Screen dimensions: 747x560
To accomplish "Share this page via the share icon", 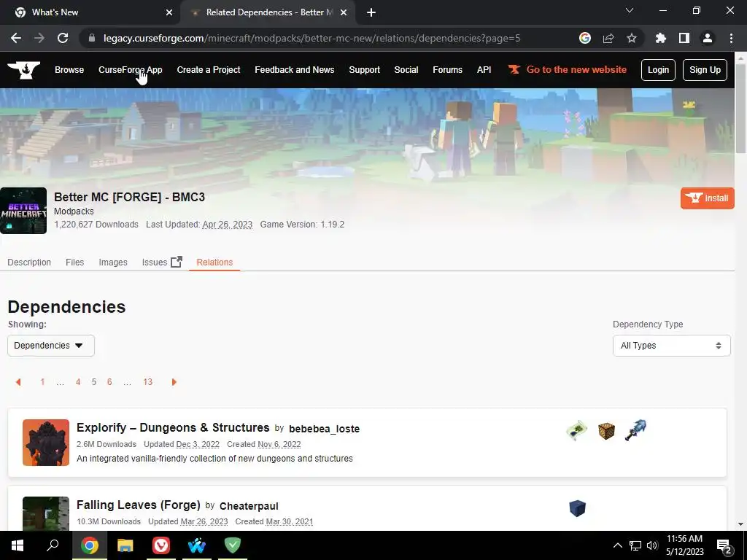I will [x=608, y=38].
